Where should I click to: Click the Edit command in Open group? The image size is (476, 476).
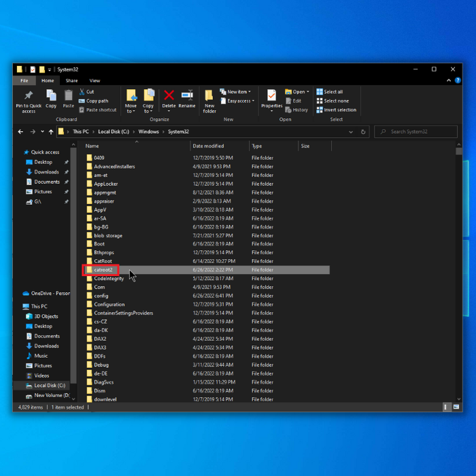click(x=293, y=101)
